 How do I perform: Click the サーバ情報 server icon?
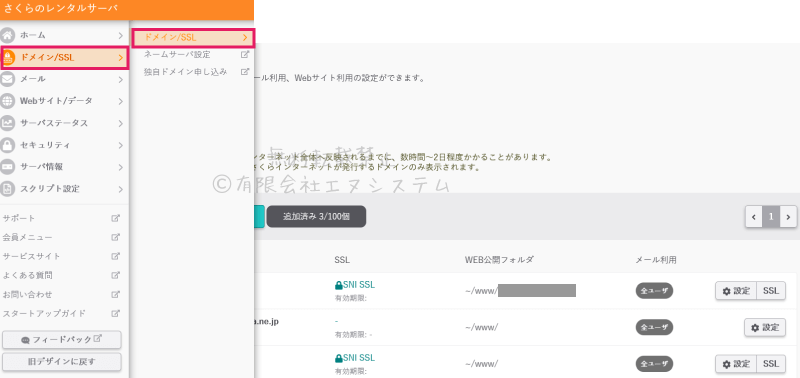8,167
